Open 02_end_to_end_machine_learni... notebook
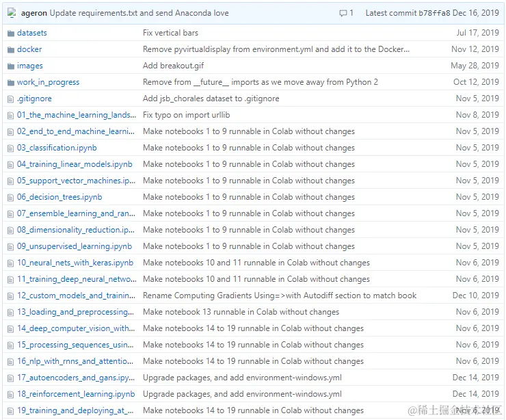This screenshot has height=420, width=506. [x=76, y=131]
